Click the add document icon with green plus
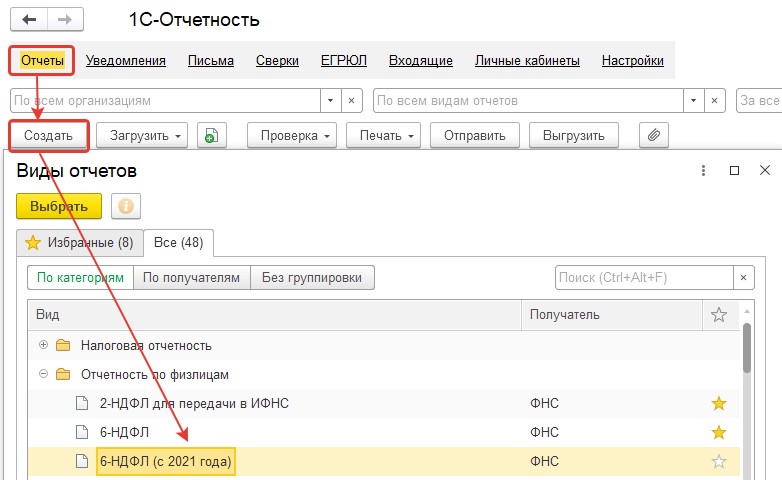The width and height of the screenshot is (782, 480). click(212, 136)
